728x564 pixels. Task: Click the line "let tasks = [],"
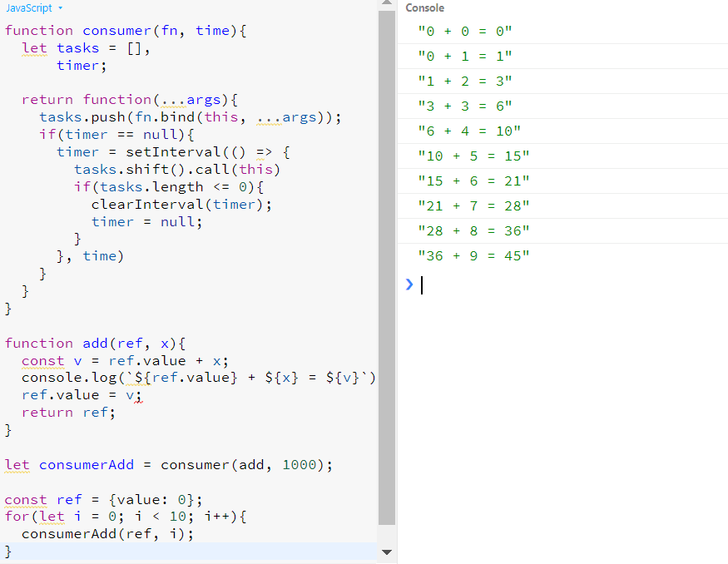(86, 48)
